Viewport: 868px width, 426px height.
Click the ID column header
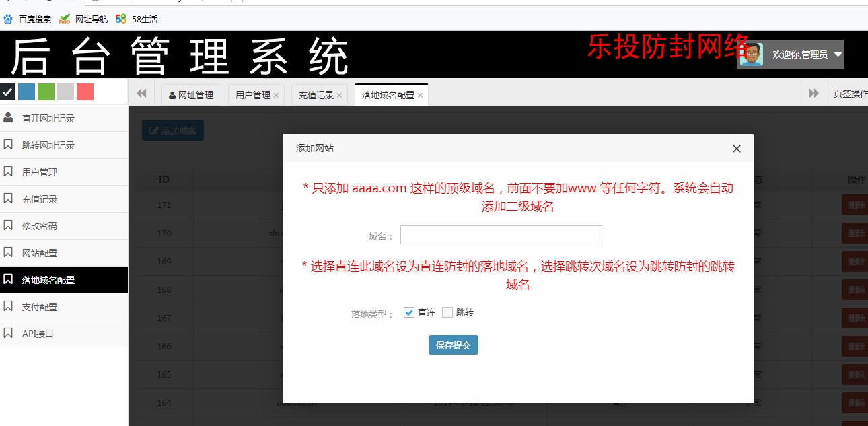coord(164,180)
